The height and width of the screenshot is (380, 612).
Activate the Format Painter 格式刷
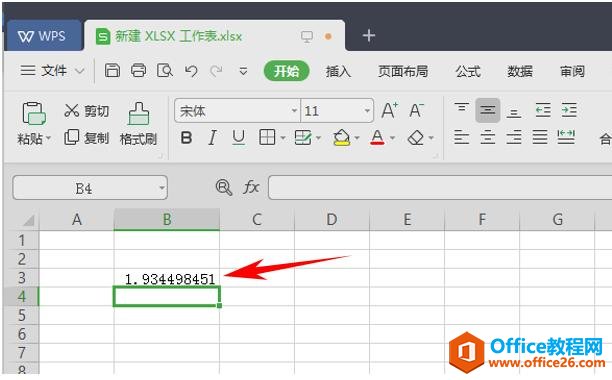click(139, 124)
